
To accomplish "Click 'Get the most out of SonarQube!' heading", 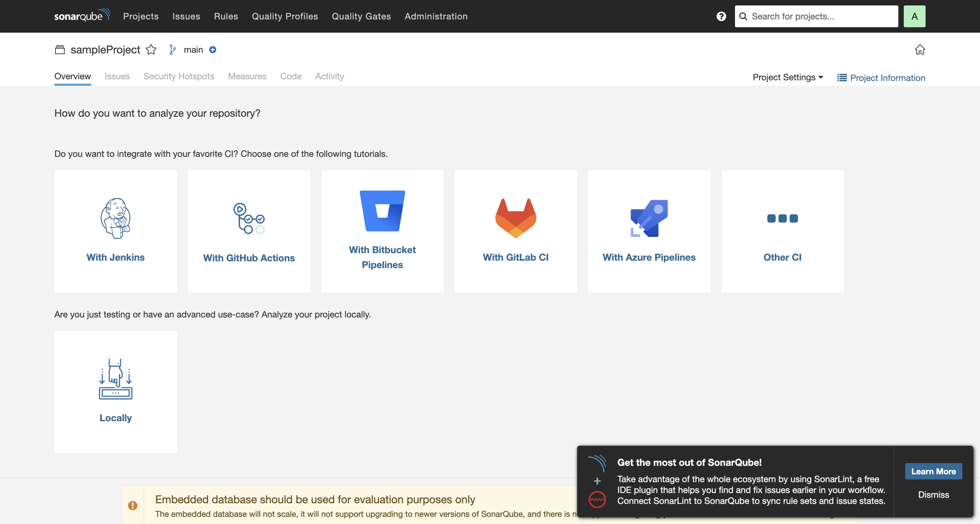I will pos(689,462).
